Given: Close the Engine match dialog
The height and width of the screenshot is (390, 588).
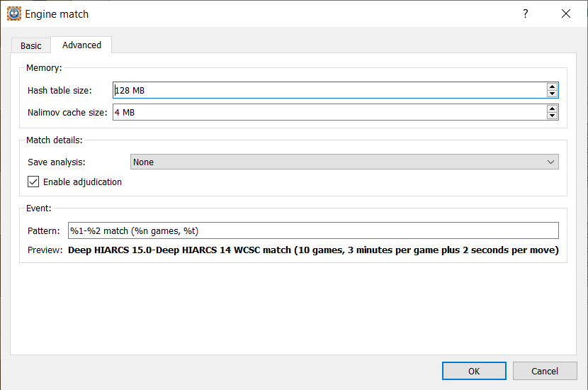Looking at the screenshot, I should click(x=565, y=13).
